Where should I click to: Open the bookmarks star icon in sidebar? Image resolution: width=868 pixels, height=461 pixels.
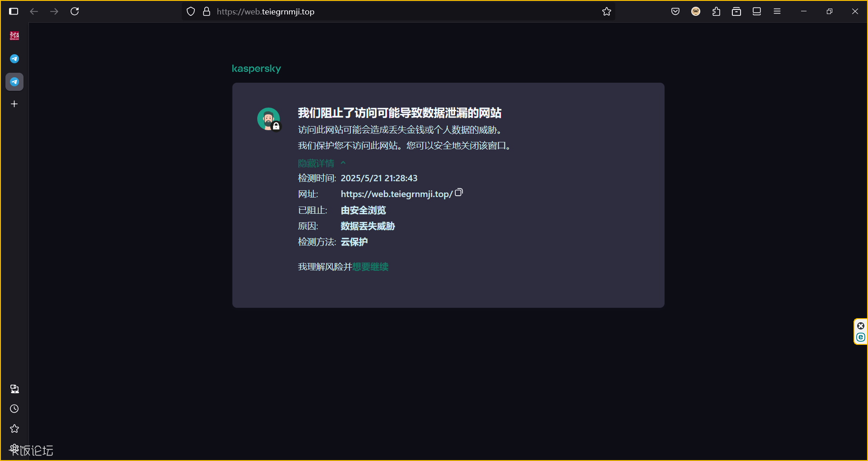14,428
